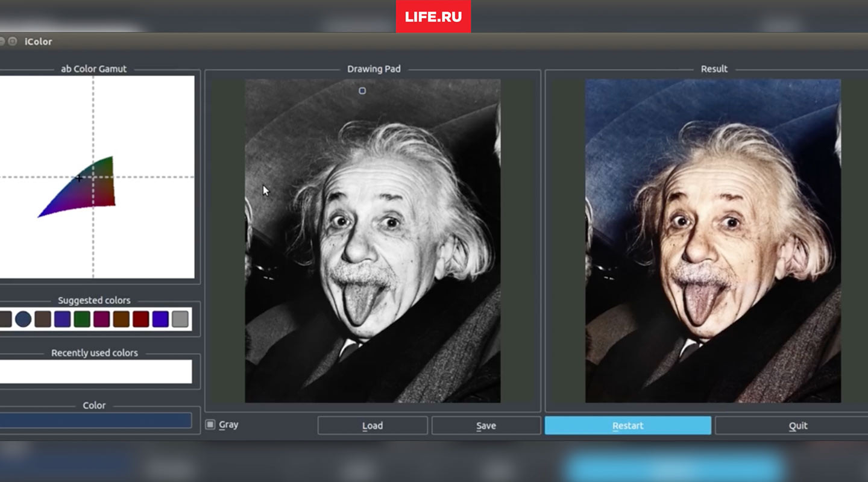
Task: Click the current Color preview bar
Action: point(96,420)
